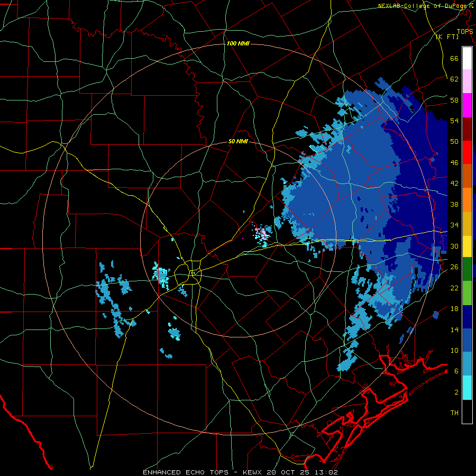Click the 'NEXLAB-College of DuPage' credit text
The height and width of the screenshot is (476, 476).
[x=423, y=6]
